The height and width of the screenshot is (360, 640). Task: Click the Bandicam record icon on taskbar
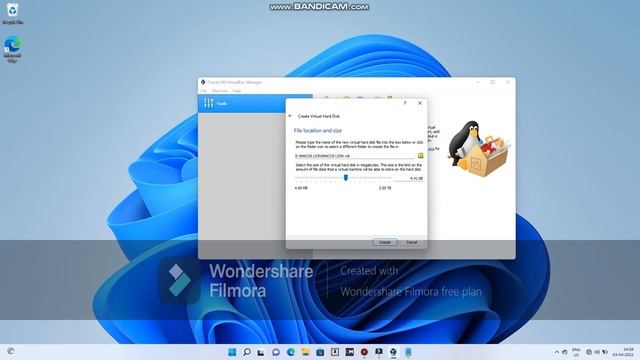[x=364, y=352]
